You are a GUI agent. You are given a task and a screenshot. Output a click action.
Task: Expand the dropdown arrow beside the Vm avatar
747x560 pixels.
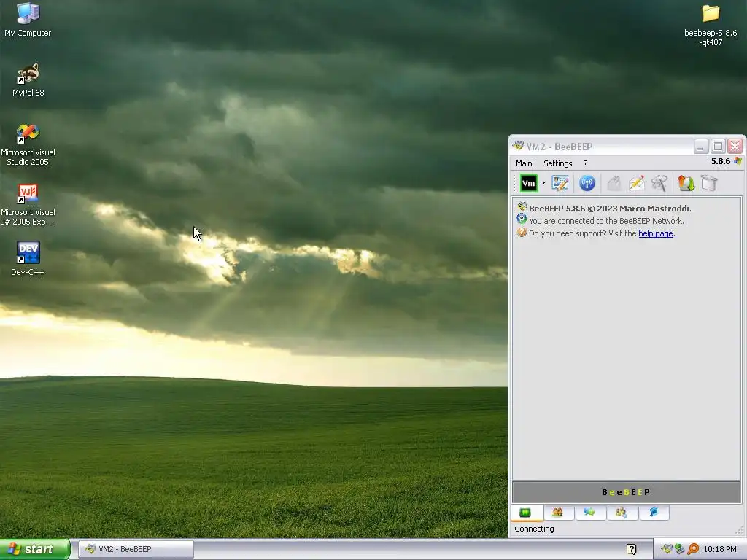[543, 183]
